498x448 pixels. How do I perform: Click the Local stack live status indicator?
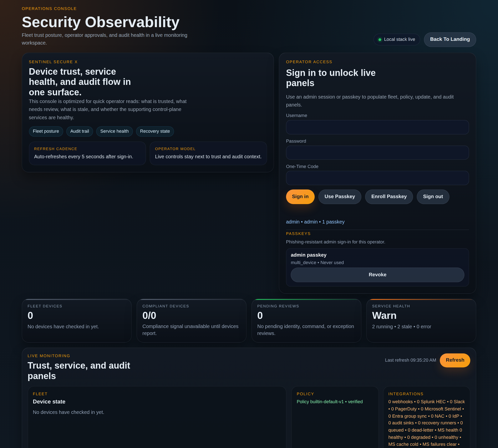click(397, 39)
